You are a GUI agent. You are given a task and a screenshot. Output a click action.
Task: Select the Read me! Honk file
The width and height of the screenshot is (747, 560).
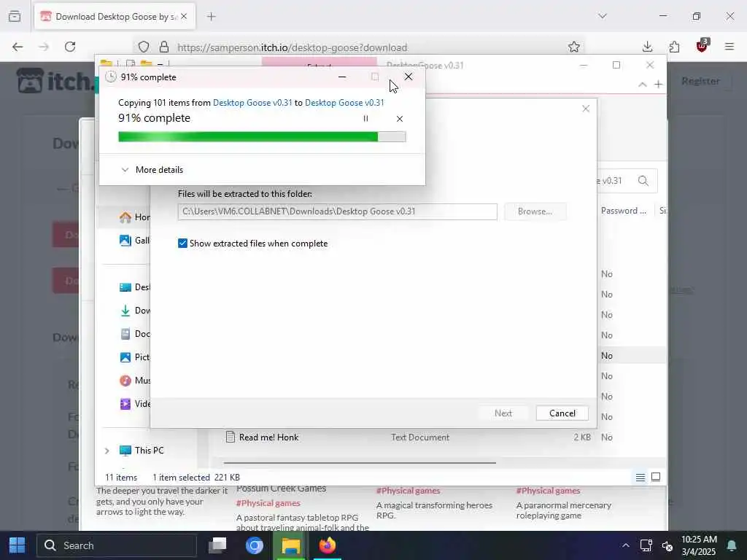click(x=268, y=437)
